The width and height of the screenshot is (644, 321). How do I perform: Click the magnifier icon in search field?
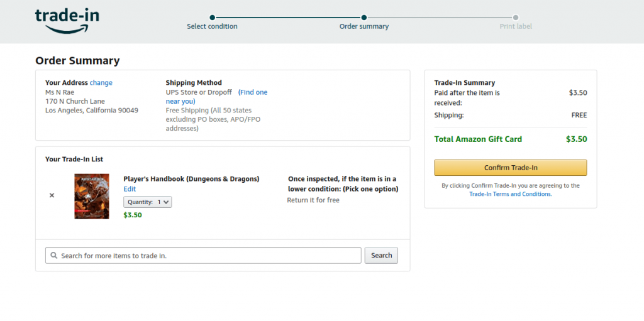click(x=54, y=256)
